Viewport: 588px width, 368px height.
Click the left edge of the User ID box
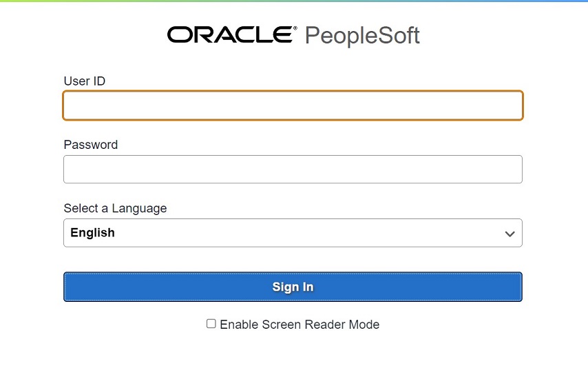click(67, 105)
